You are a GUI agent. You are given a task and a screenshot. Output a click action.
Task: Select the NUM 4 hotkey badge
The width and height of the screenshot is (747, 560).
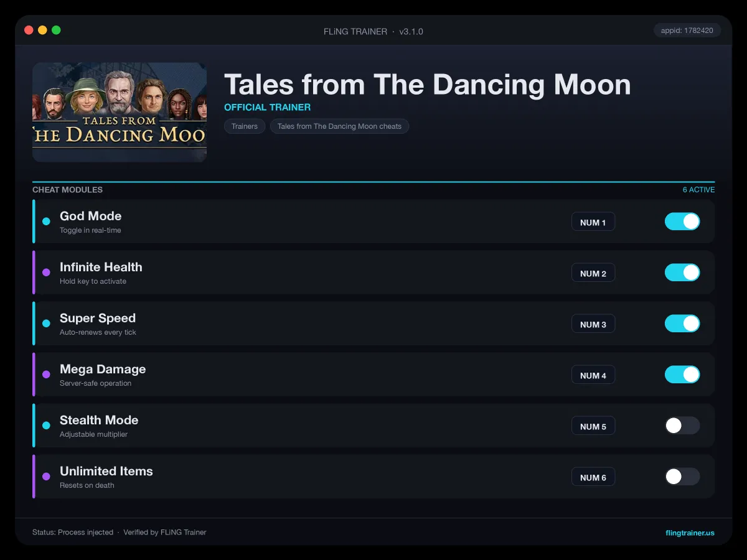593,375
